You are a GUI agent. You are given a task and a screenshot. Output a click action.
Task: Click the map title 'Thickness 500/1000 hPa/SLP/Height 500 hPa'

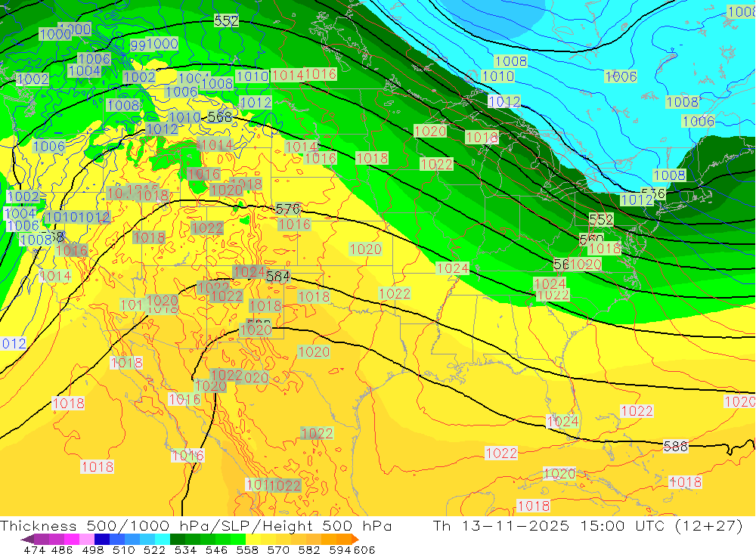[196, 525]
